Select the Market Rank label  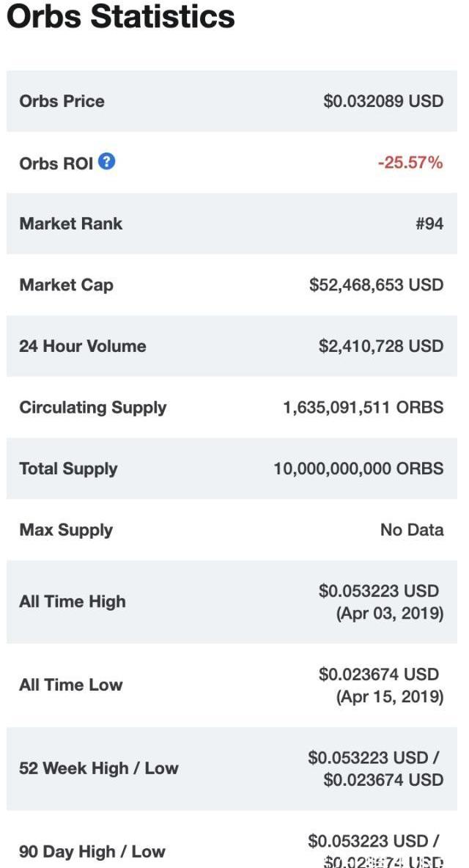point(71,224)
